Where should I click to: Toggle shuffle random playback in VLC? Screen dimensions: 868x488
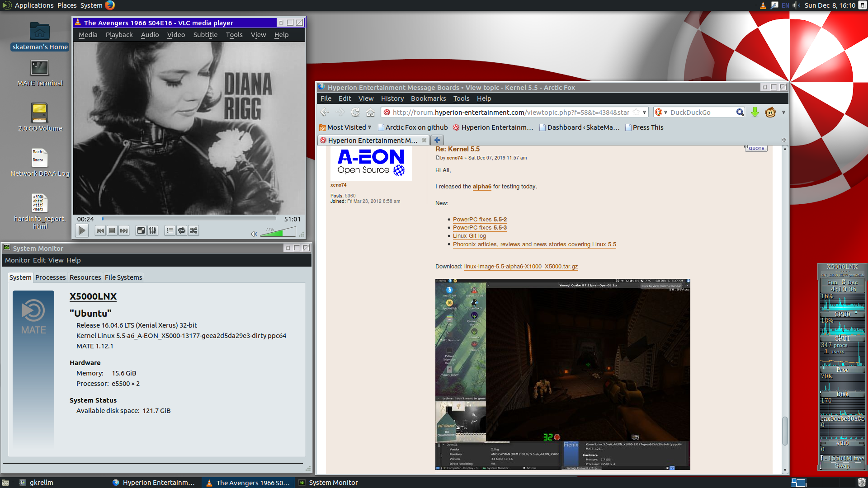click(193, 231)
